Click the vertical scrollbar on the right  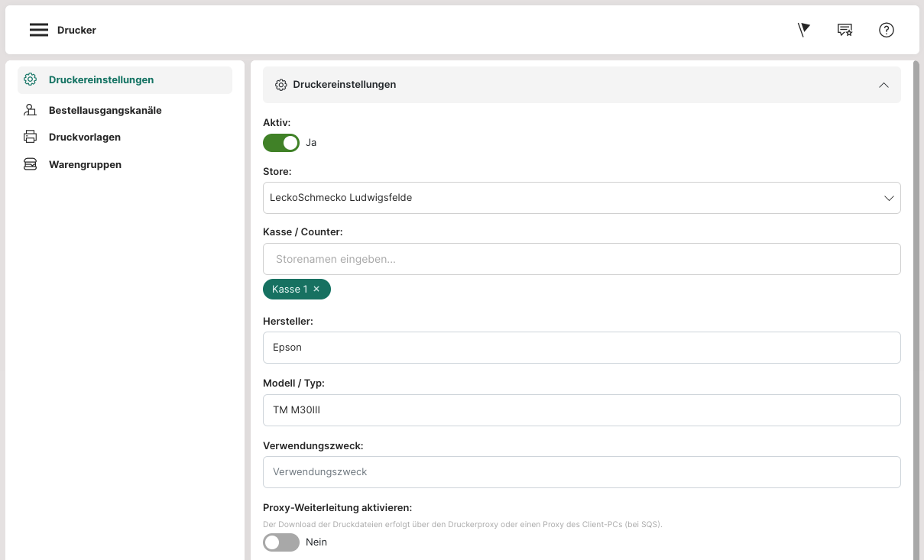tap(916, 306)
